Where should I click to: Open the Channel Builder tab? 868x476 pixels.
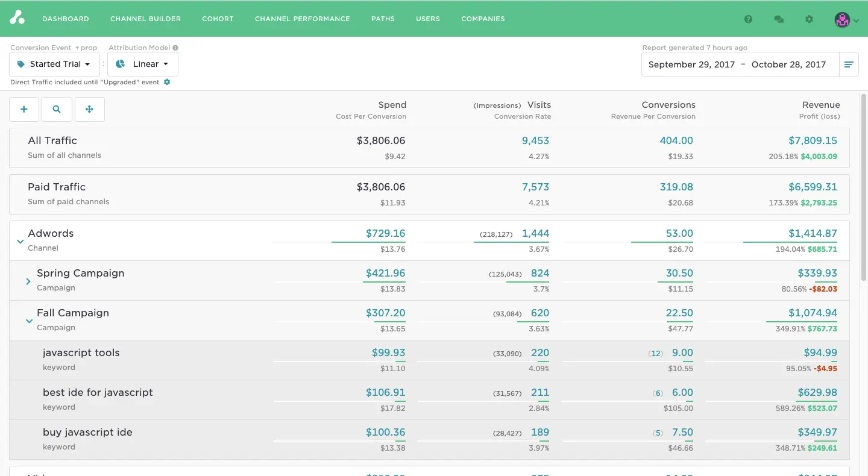pyautogui.click(x=145, y=19)
